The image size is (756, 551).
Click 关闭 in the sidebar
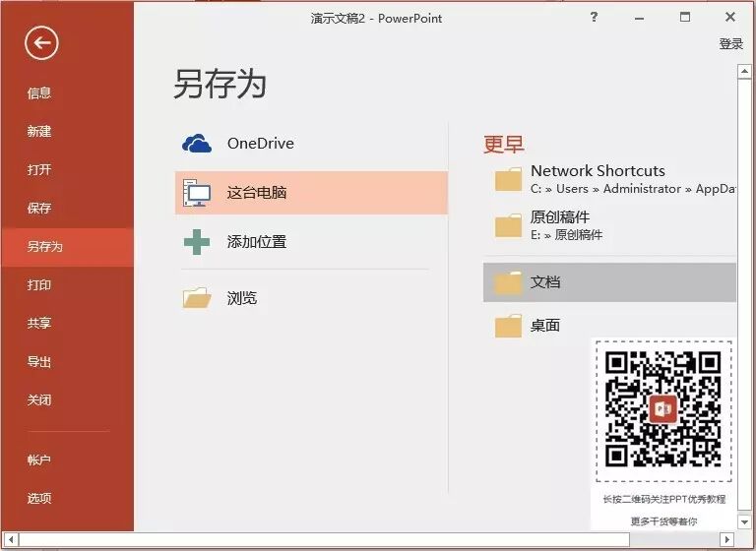pos(39,399)
